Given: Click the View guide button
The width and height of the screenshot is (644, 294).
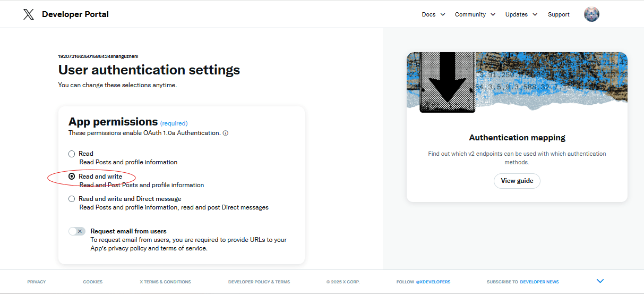Looking at the screenshot, I should pos(517,181).
